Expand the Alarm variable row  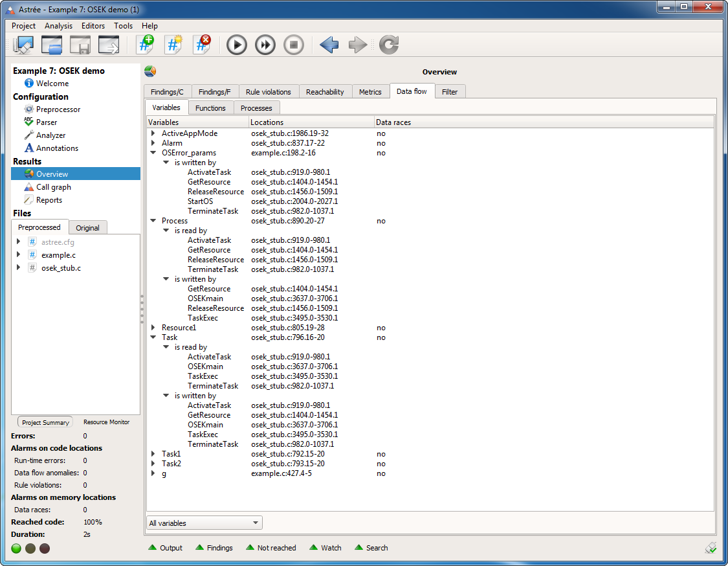point(153,143)
